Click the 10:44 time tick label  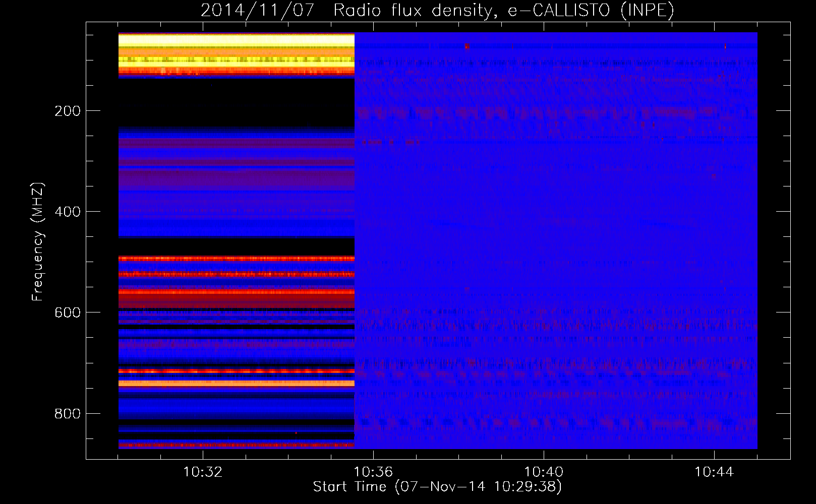tap(714, 472)
